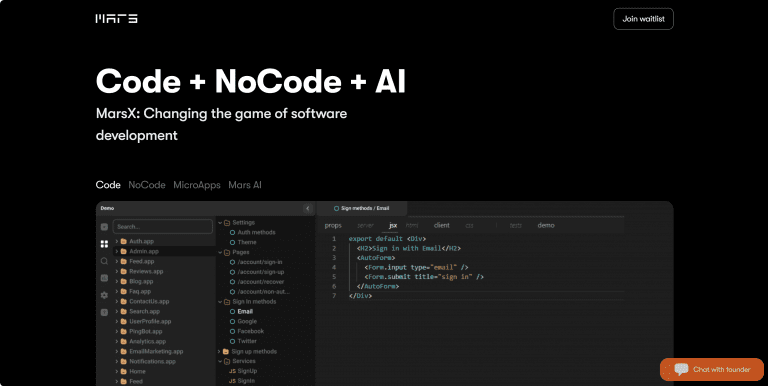Switch to the MicroApps tab

click(x=197, y=185)
